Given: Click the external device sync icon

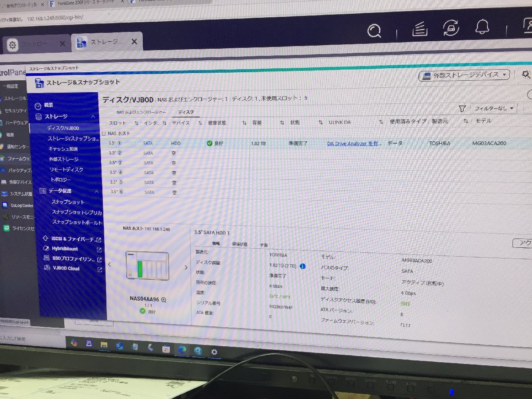Looking at the screenshot, I should (451, 27).
